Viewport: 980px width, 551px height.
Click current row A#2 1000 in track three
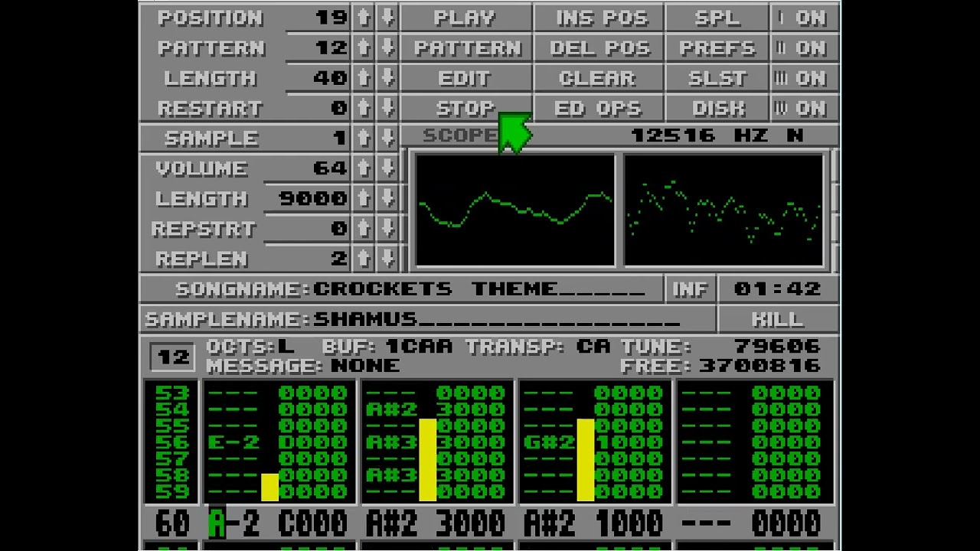click(x=594, y=524)
